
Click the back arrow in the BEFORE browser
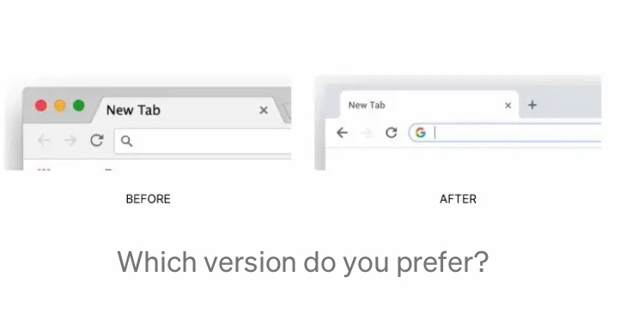click(x=44, y=141)
